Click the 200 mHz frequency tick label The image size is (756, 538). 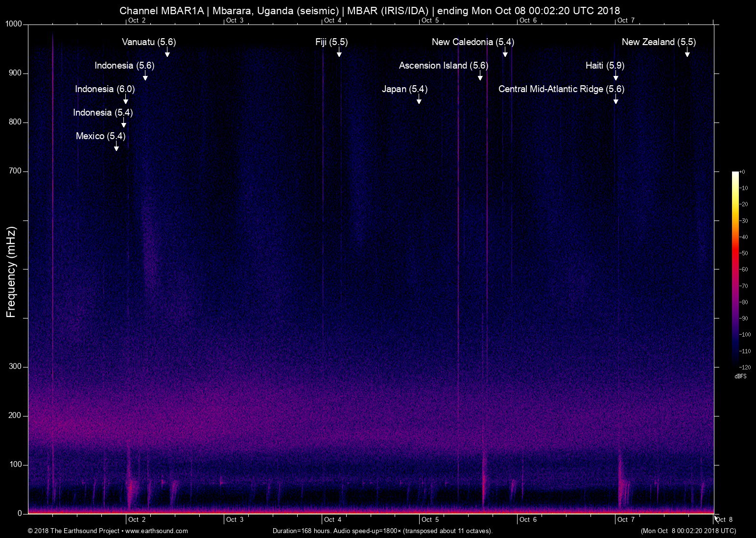[15, 416]
